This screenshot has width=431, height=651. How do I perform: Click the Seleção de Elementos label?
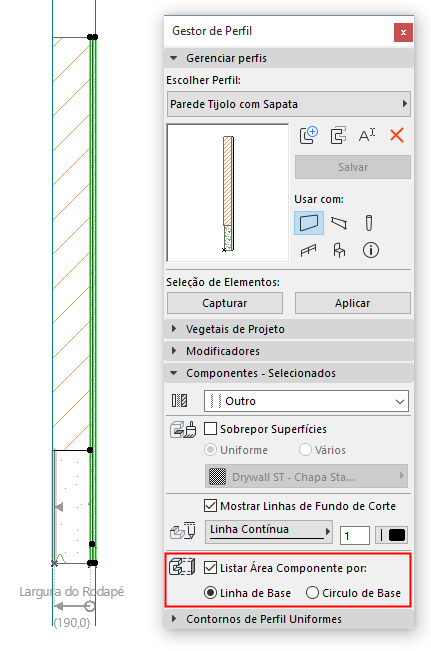223,282
